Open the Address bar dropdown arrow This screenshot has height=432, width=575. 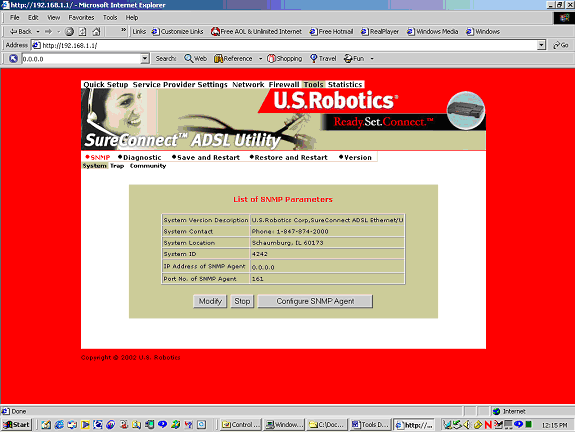pos(541,45)
